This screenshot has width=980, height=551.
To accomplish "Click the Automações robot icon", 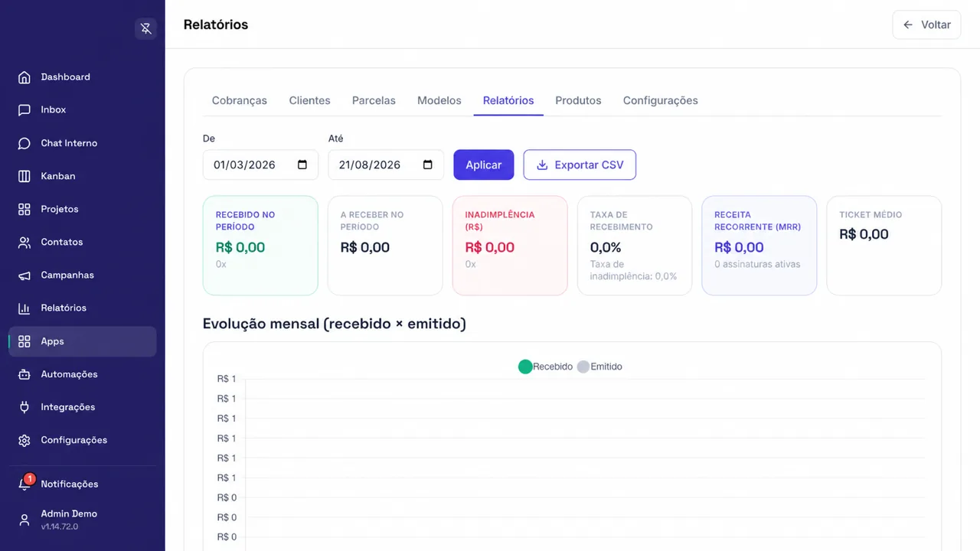I will click(24, 374).
